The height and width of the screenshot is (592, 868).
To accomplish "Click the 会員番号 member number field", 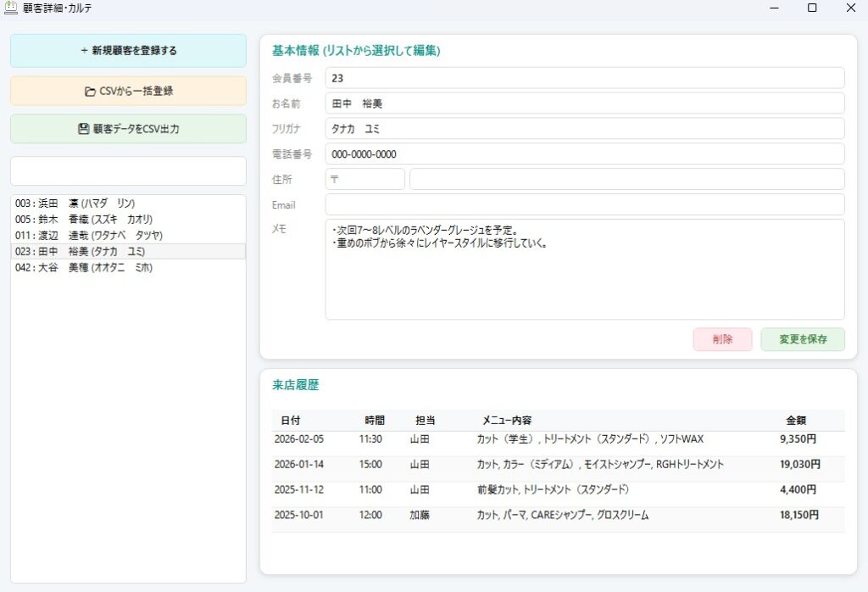I will (585, 78).
